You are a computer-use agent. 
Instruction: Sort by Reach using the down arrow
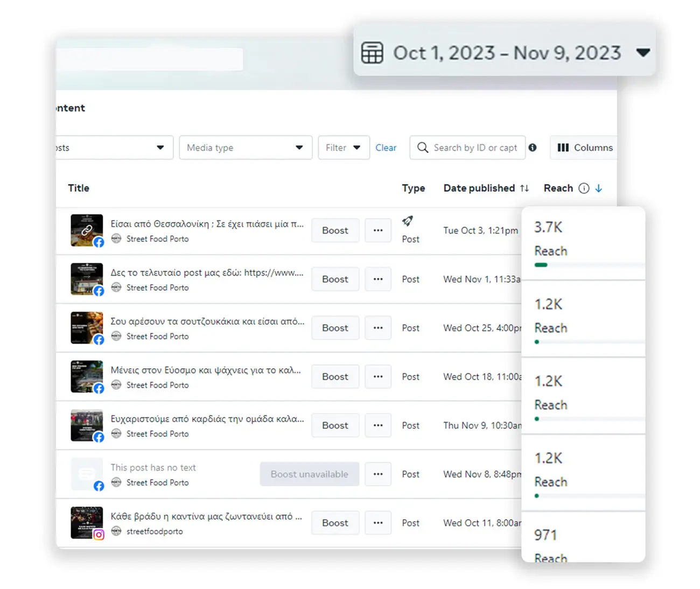599,188
